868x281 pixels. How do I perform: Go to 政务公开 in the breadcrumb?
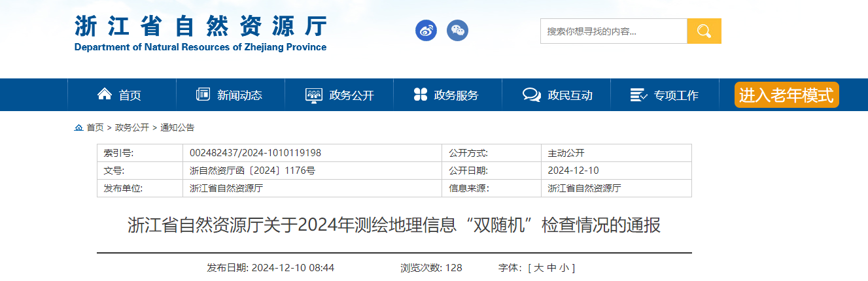point(132,127)
